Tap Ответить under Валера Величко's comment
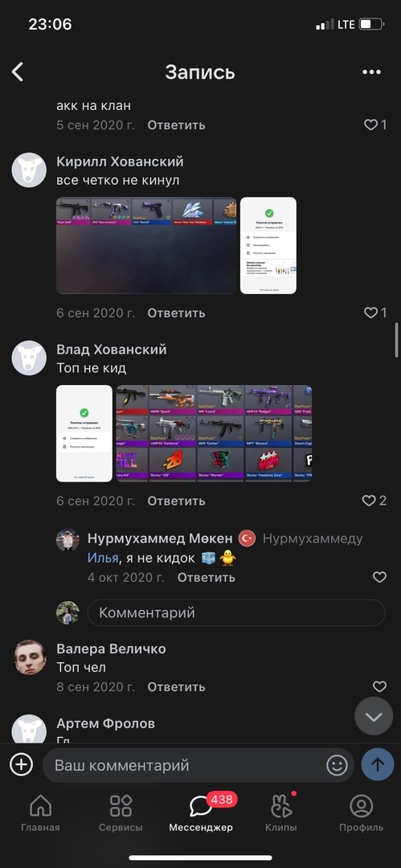The image size is (401, 868). 176,687
